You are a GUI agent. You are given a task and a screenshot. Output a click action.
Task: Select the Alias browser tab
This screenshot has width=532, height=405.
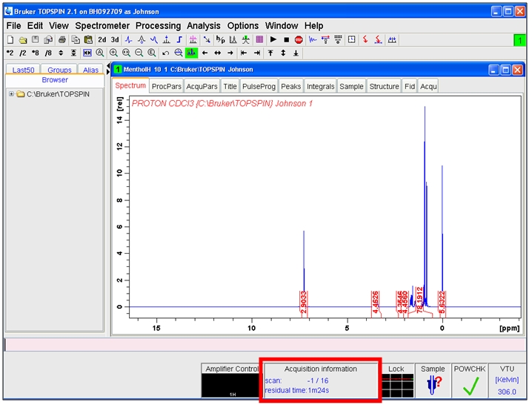[90, 70]
